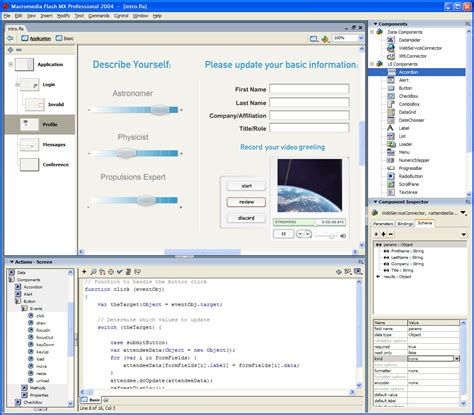Screen dimensions: 474x415
Task: Click the volume speaker icon under video
Action: (x=343, y=236)
